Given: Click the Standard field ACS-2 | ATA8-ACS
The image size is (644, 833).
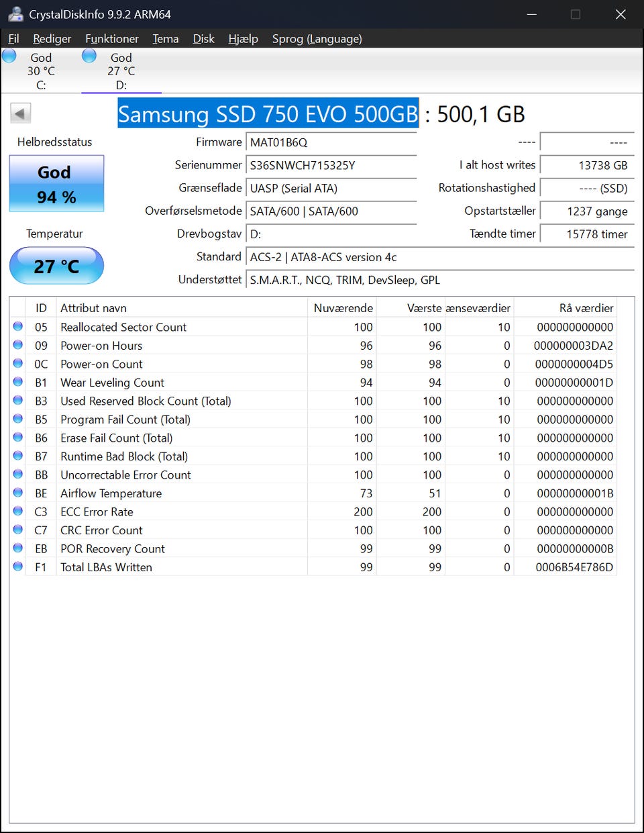Looking at the screenshot, I should 440,257.
